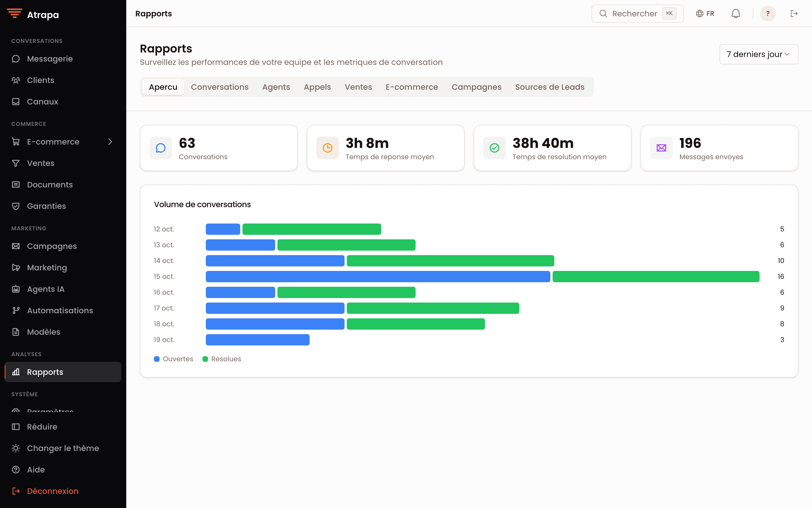Image resolution: width=812 pixels, height=508 pixels.
Task: Go to Canaux section
Action: tap(63, 102)
